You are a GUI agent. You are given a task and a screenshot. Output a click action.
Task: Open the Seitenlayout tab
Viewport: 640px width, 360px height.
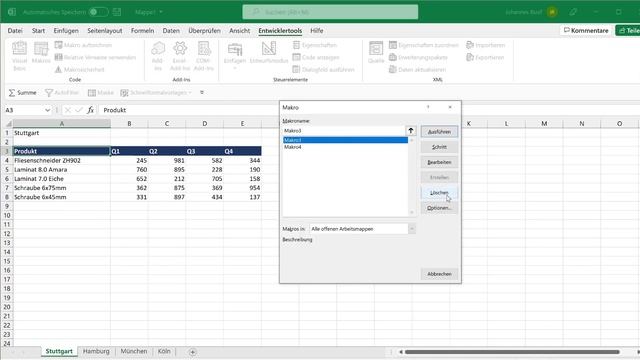tap(104, 31)
